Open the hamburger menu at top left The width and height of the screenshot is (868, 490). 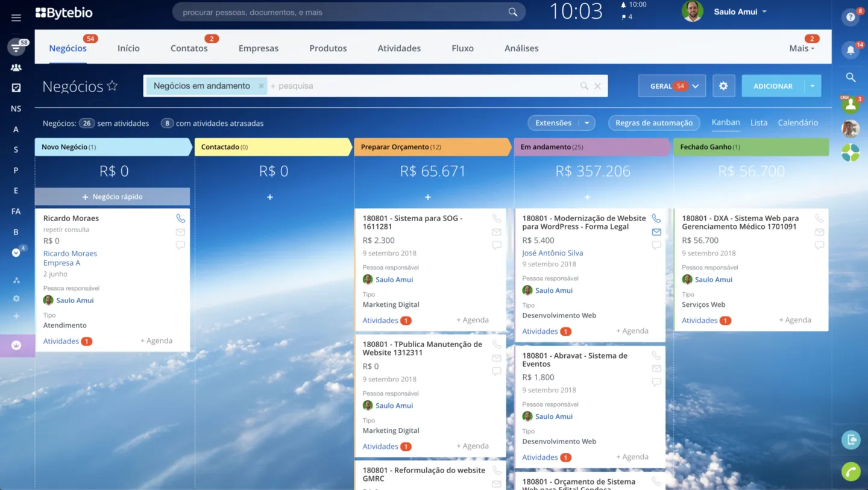point(16,17)
